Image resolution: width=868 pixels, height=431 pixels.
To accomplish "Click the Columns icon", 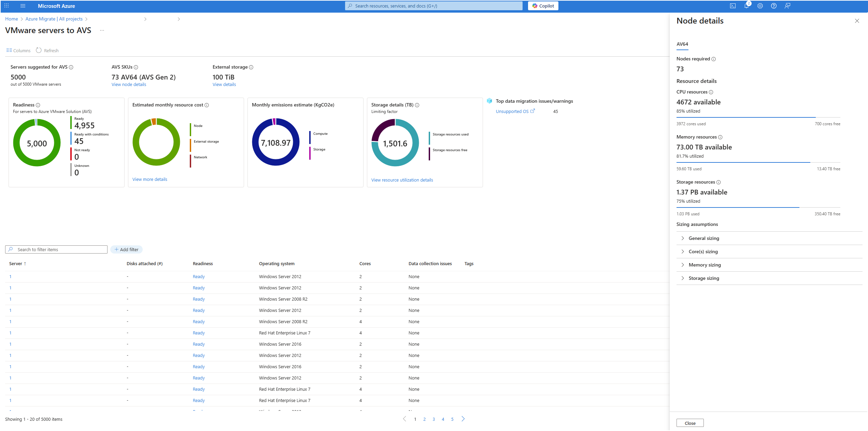I will click(9, 50).
